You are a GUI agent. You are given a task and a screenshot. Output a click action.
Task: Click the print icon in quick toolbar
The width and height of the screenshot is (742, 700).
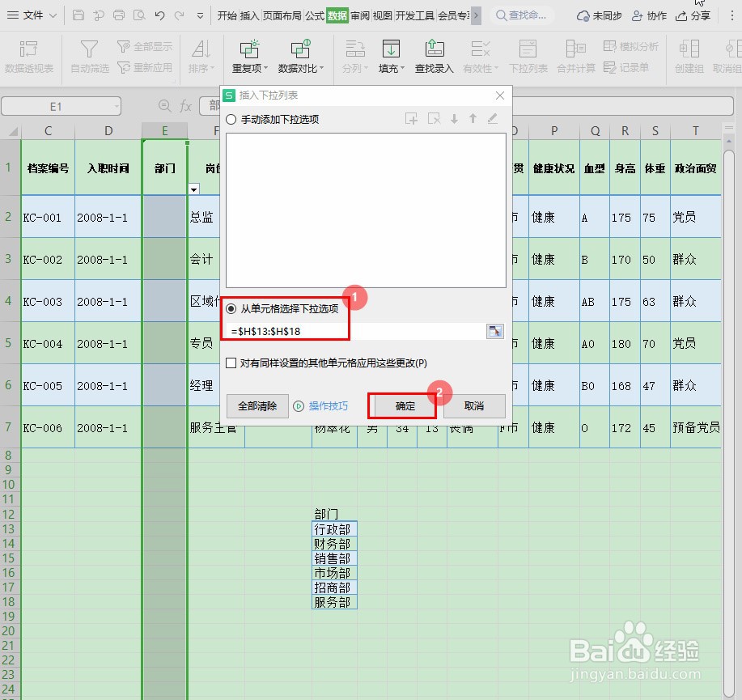point(119,15)
